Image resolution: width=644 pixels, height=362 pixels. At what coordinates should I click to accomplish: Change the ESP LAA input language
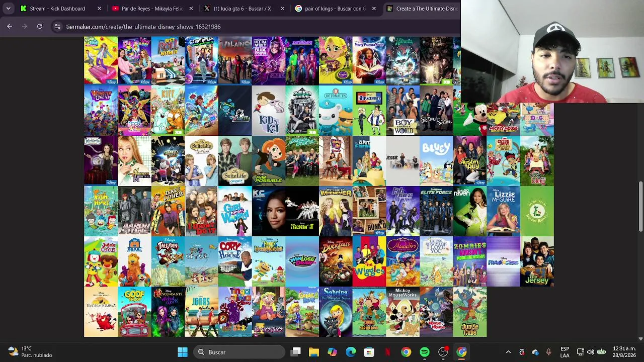click(x=565, y=352)
